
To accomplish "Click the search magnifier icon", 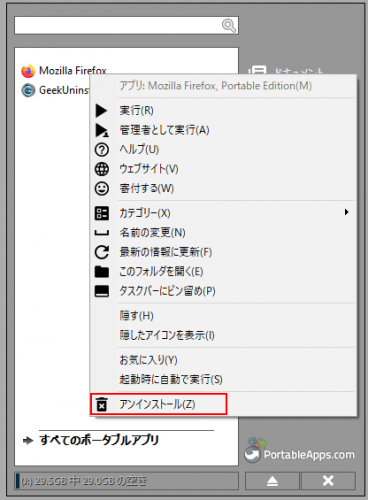I will (x=229, y=25).
